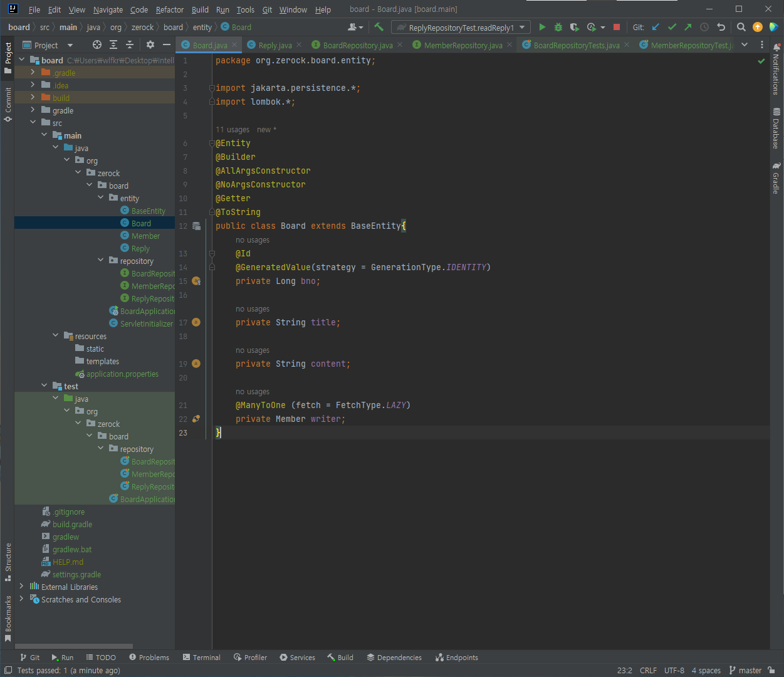Run the ReplyRepositoryTest.readReply1 configuration
Viewport: 784px width, 677px height.
(542, 27)
